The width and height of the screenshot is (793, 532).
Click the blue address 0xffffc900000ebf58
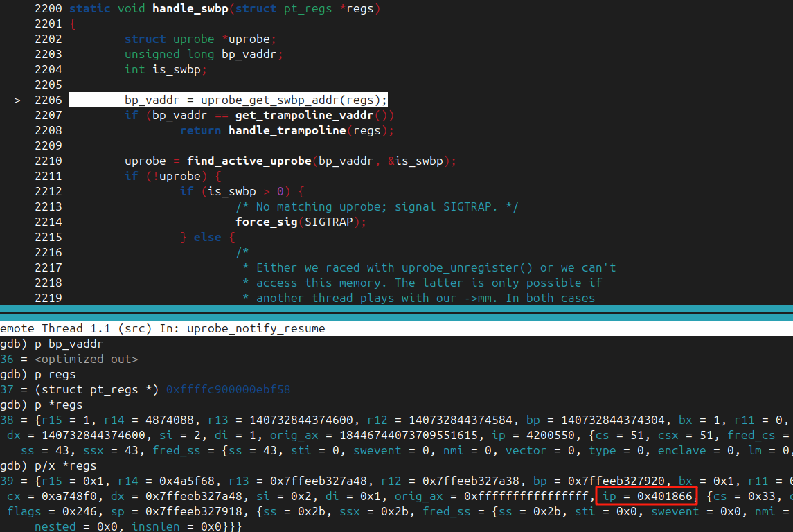click(228, 389)
